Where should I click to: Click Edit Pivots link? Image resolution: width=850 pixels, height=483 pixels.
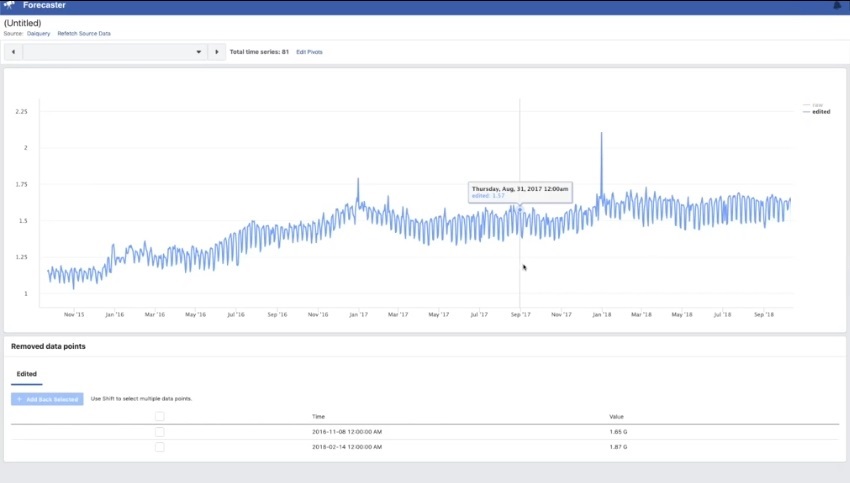pyautogui.click(x=309, y=52)
